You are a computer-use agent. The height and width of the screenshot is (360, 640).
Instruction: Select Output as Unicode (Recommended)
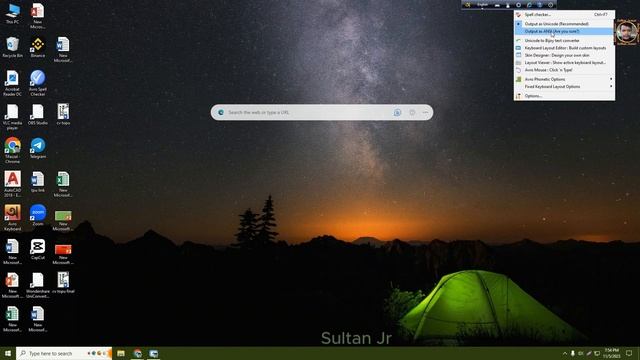[x=564, y=24]
